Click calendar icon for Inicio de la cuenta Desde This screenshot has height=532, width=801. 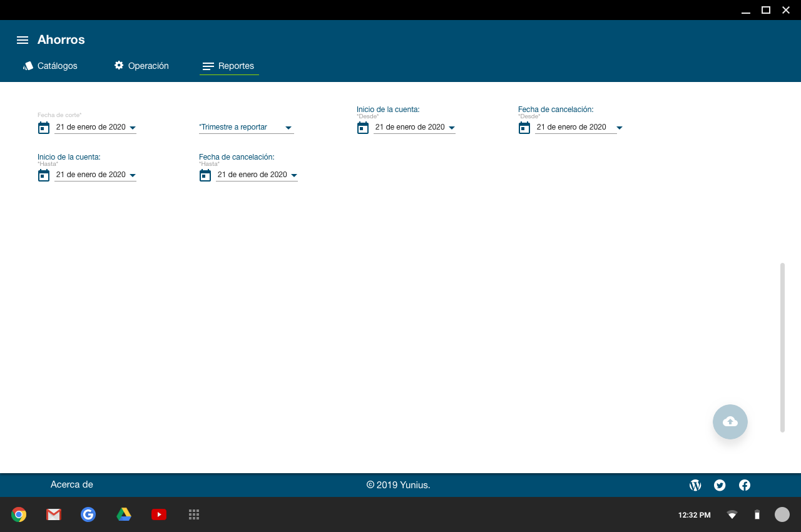[363, 128]
